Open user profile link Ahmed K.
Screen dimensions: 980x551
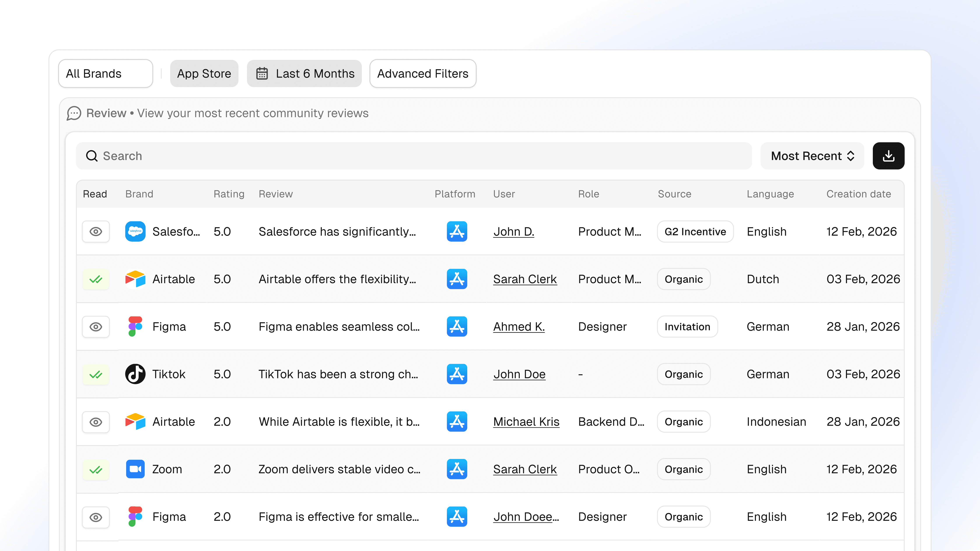click(518, 327)
